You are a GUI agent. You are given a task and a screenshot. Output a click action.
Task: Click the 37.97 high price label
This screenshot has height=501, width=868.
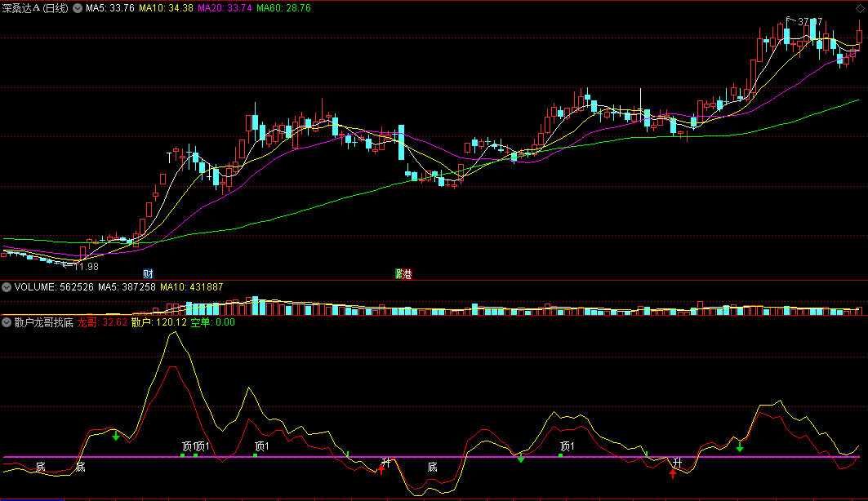coord(810,21)
